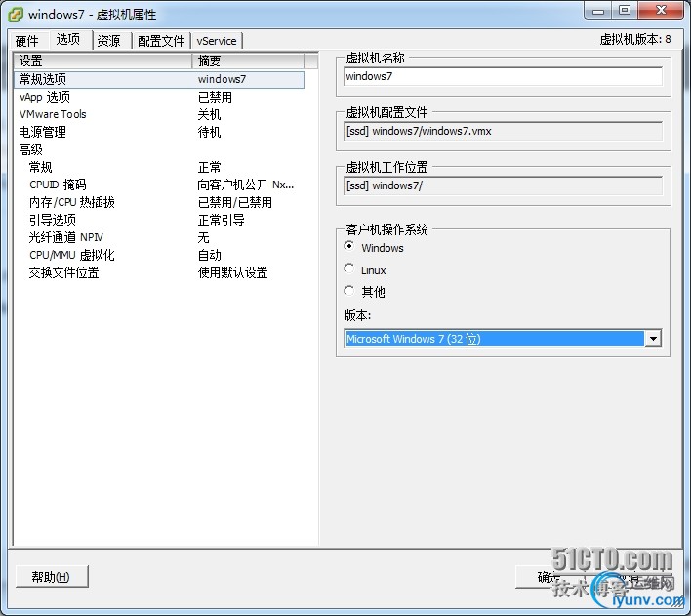Image resolution: width=691 pixels, height=616 pixels.
Task: Select the 常规 row under 高级
Action: [x=159, y=168]
